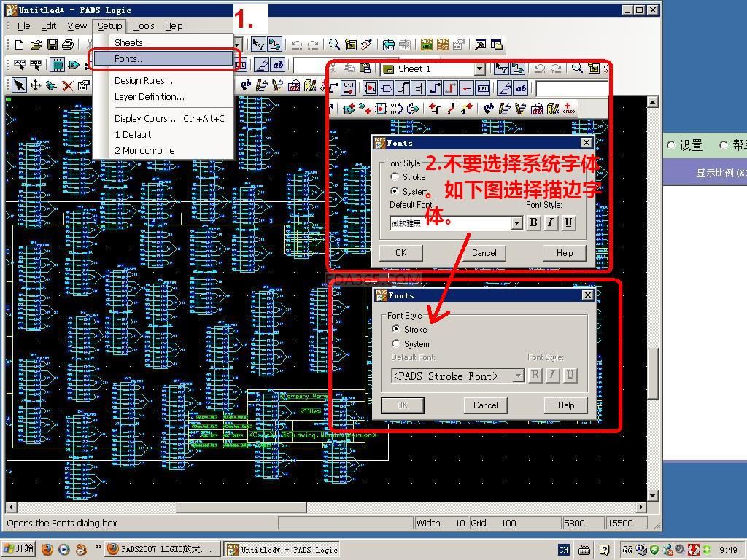
Task: Choose Display Colors... in Setup menu
Action: point(163,118)
